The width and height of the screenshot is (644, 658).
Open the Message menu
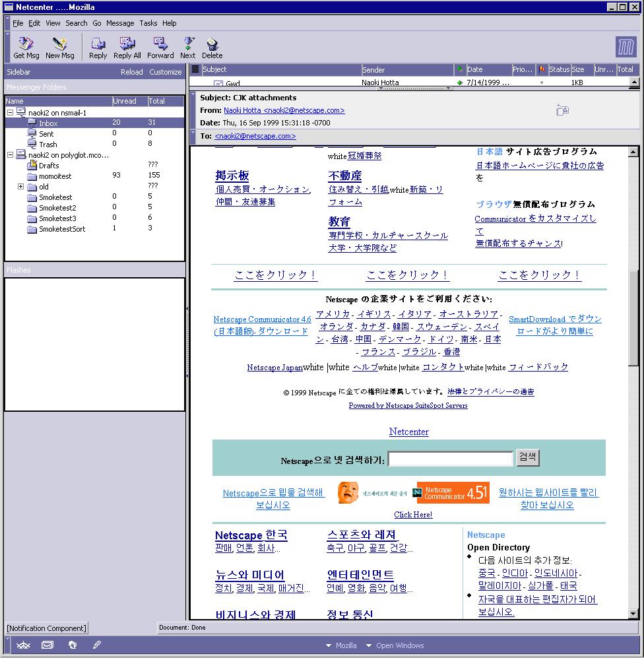(119, 23)
